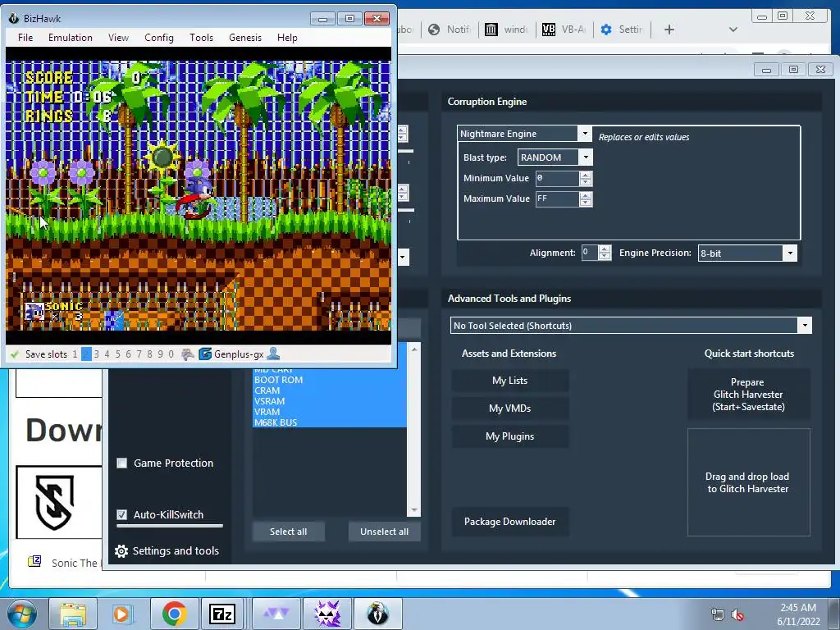
Task: Open the Blast type RANDOM dropdown
Action: 586,157
